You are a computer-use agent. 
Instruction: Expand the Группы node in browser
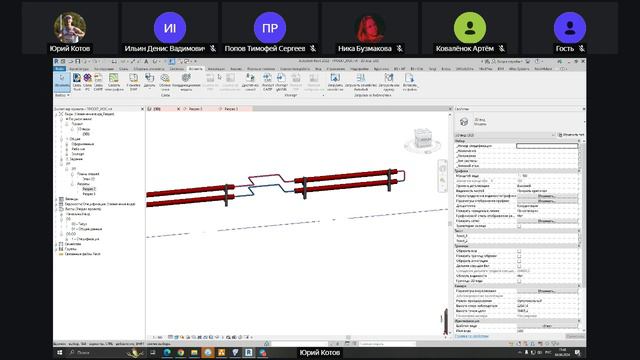pos(56,249)
